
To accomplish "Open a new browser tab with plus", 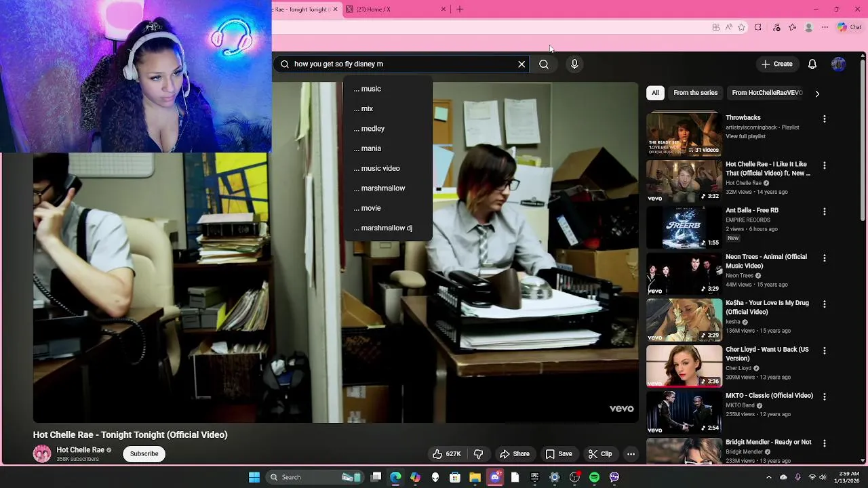I will (x=460, y=9).
